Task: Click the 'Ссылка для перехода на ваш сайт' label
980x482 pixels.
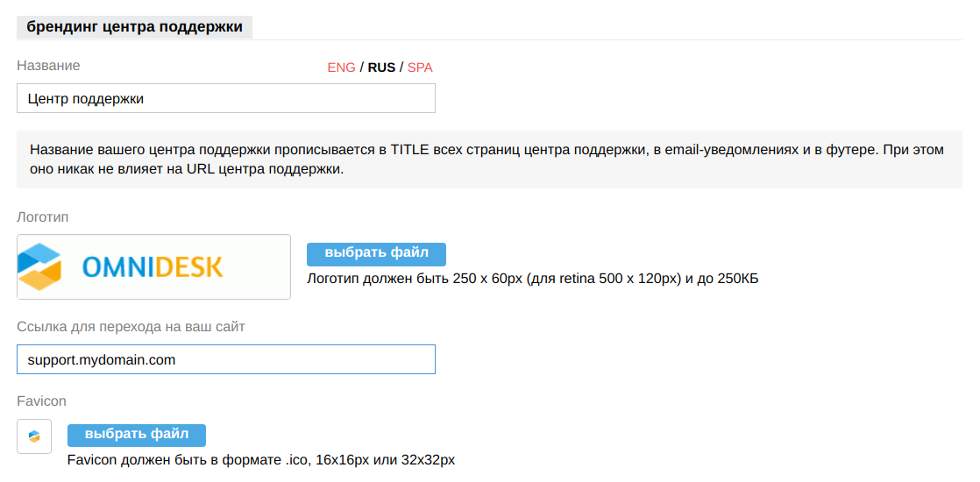Action: pyautogui.click(x=131, y=327)
